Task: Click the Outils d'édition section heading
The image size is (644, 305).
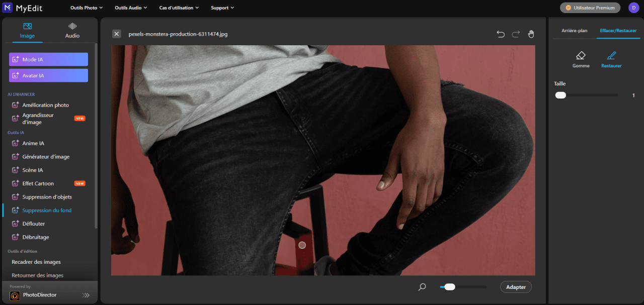Action: tap(23, 251)
